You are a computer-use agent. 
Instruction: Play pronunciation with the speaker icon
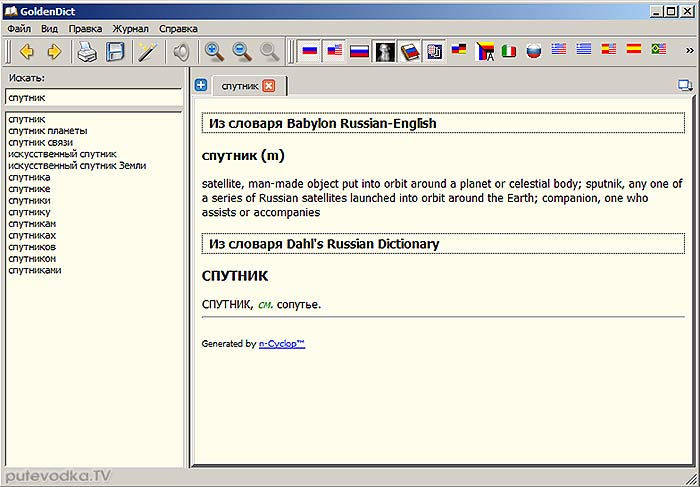182,52
